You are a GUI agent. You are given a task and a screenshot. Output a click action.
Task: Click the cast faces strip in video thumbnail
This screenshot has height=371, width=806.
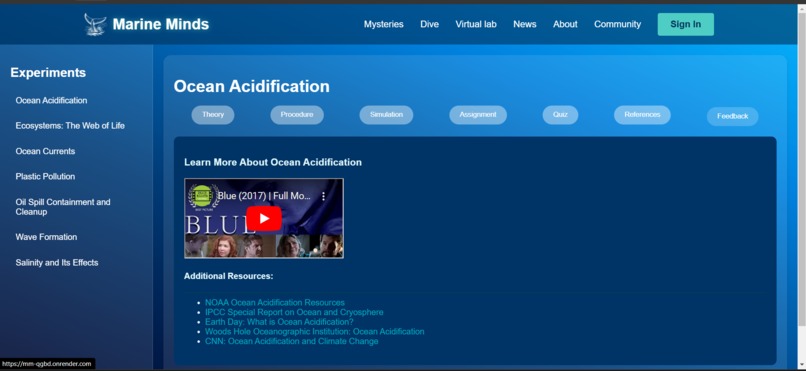(x=264, y=246)
